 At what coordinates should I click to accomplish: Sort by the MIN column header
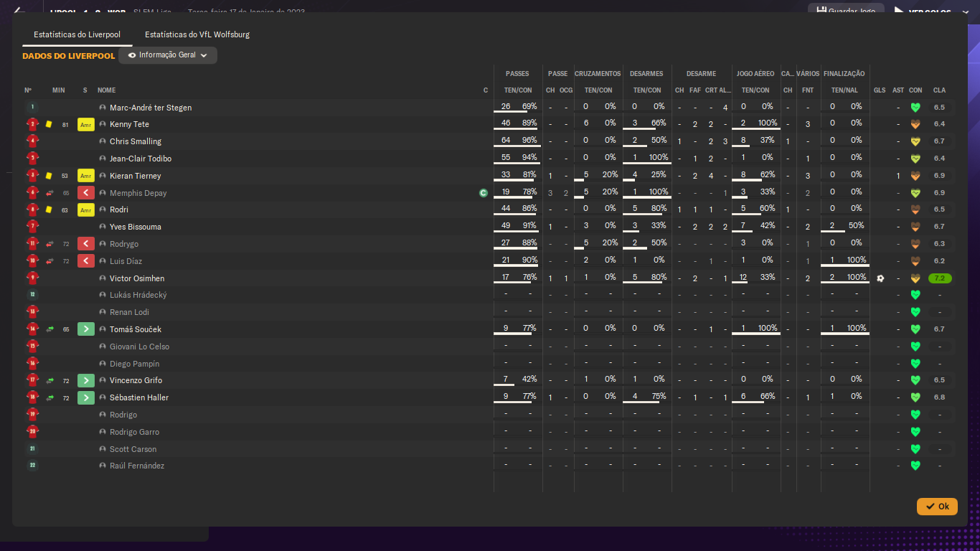(59, 90)
